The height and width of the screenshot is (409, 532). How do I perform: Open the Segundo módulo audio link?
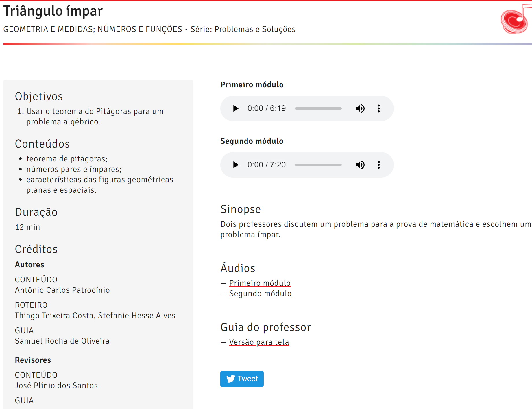pos(260,293)
